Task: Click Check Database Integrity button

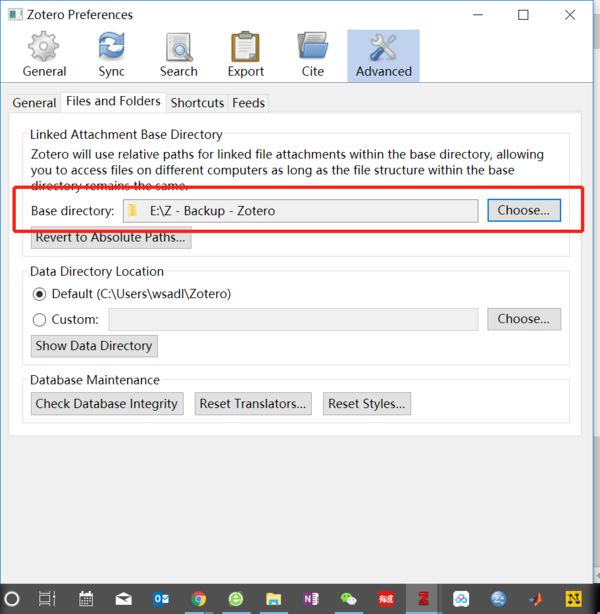Action: pyautogui.click(x=107, y=404)
